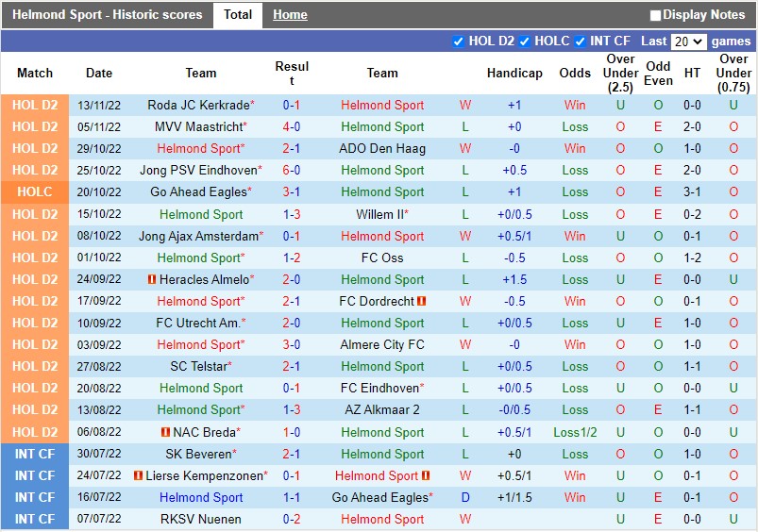Click the +1.5 handicap for Heracles Almelo
The height and width of the screenshot is (532, 758).
click(514, 279)
